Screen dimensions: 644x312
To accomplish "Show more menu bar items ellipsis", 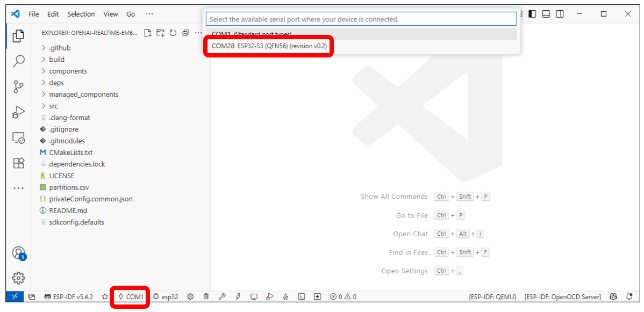I will point(149,14).
